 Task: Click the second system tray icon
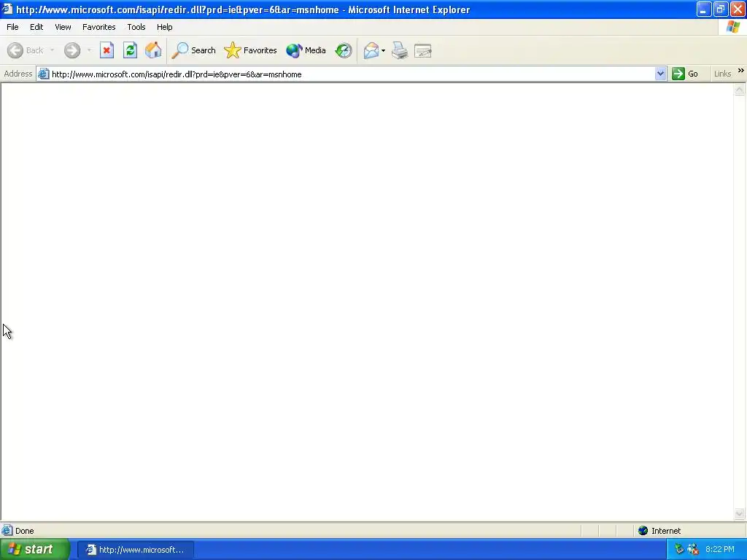click(693, 550)
